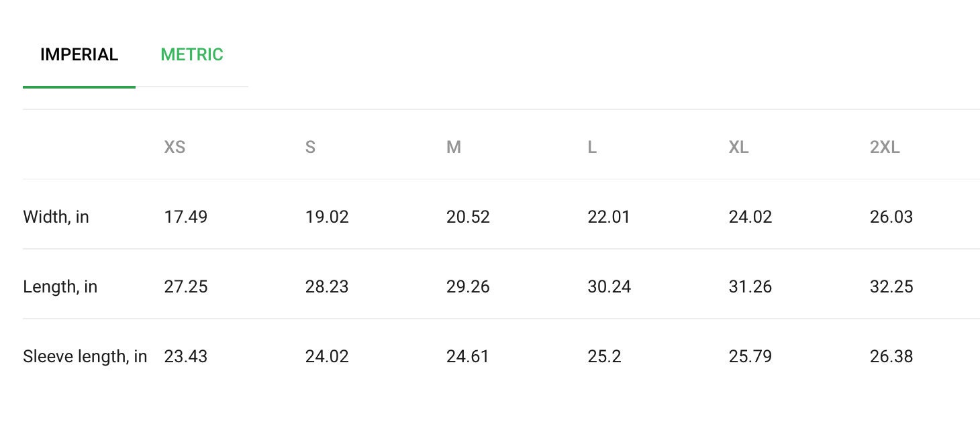Click the XL sleeve length value 25.79
Screen dimensions: 980x432
tap(750, 356)
